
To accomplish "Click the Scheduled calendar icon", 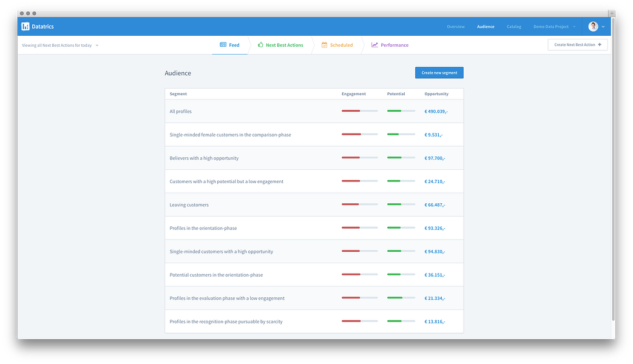I will tap(324, 45).
